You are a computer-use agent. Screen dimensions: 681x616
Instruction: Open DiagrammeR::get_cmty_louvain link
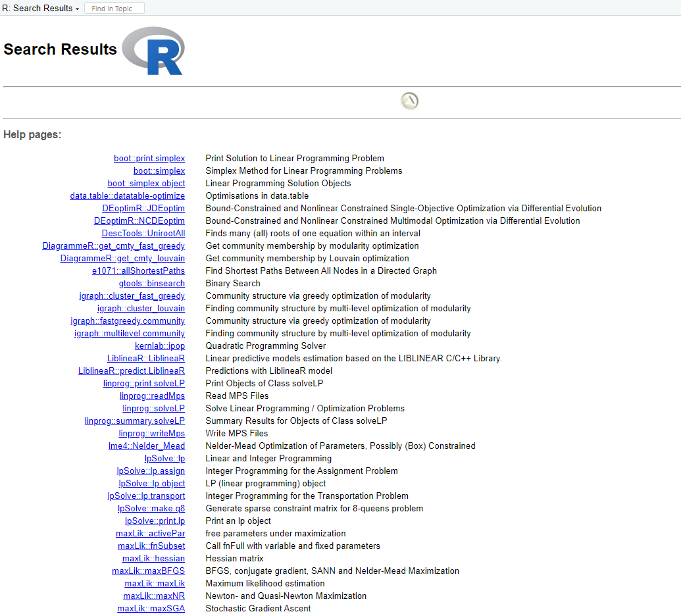pos(122,259)
